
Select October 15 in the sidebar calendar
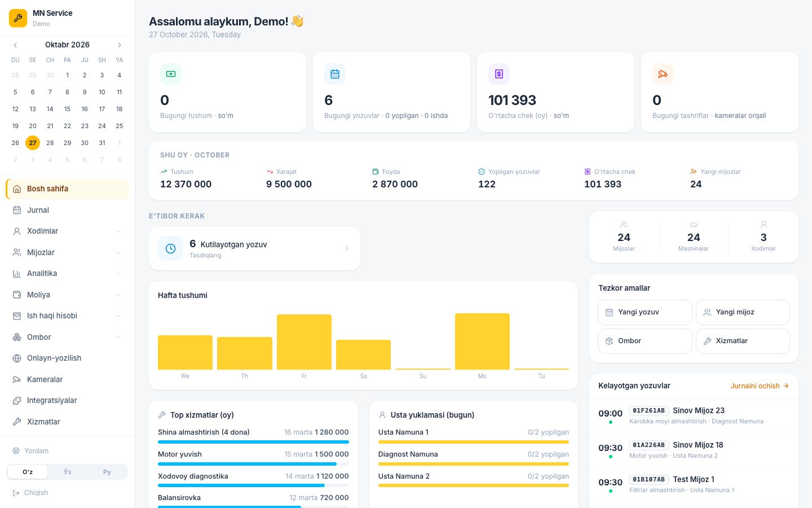67,109
